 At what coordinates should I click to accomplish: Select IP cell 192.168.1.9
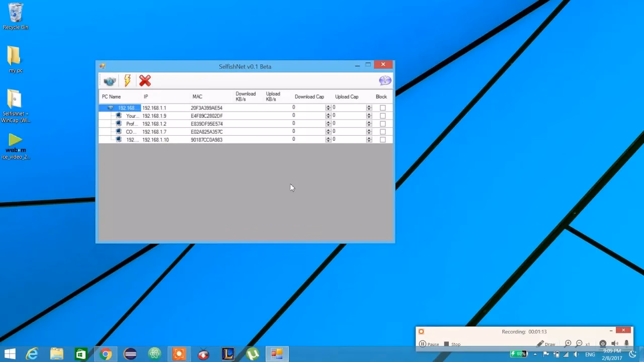pos(154,116)
